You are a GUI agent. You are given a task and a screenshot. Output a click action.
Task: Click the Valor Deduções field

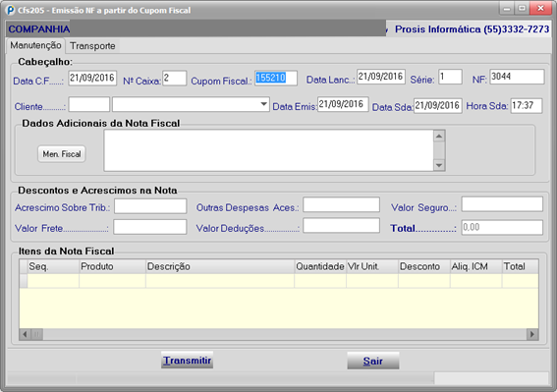click(x=342, y=226)
